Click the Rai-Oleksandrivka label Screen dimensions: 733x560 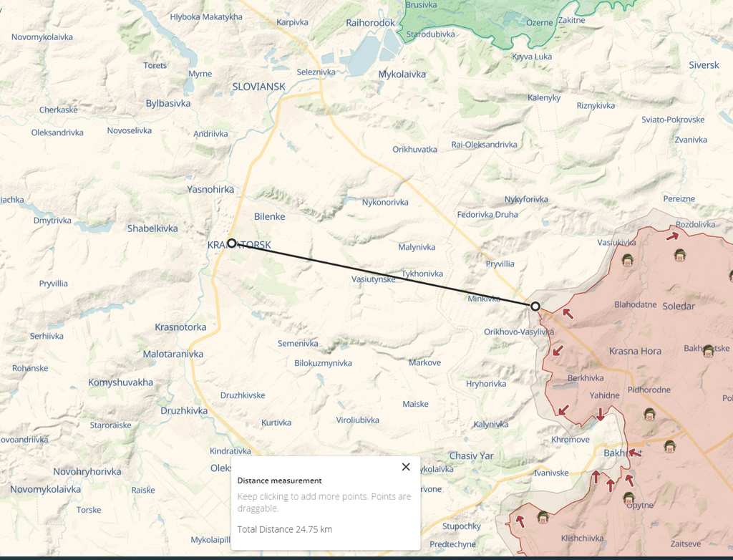point(485,145)
